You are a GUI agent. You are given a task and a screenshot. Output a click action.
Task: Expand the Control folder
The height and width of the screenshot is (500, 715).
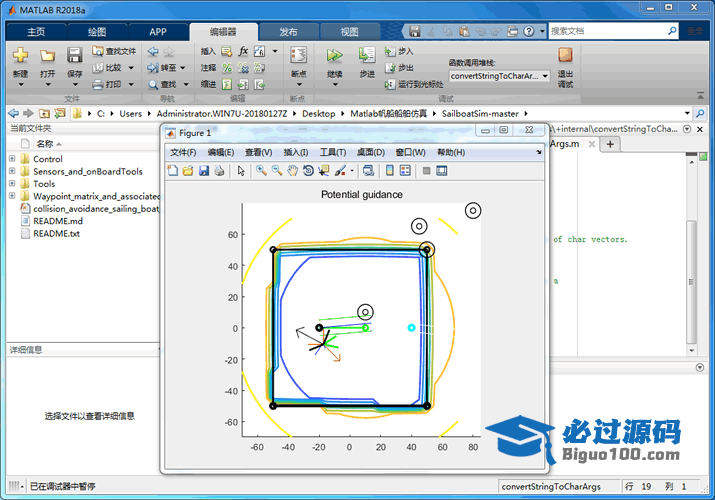pos(12,159)
